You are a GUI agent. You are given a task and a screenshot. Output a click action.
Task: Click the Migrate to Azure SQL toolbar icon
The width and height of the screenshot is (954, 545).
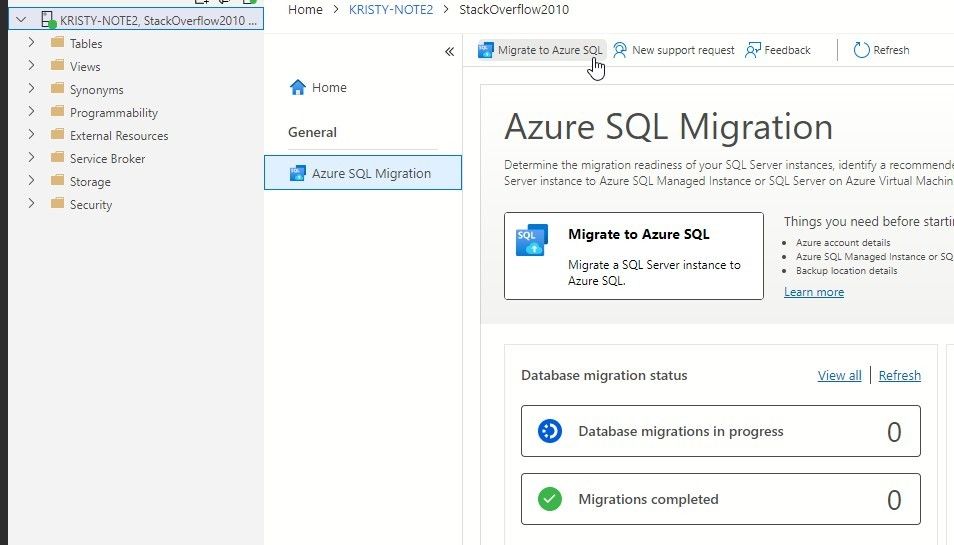click(x=486, y=50)
